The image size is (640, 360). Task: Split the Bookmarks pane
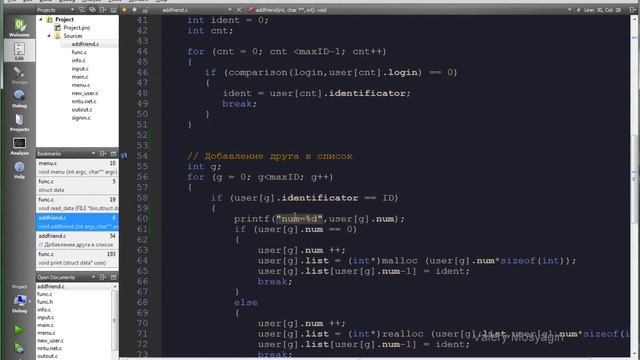point(103,153)
